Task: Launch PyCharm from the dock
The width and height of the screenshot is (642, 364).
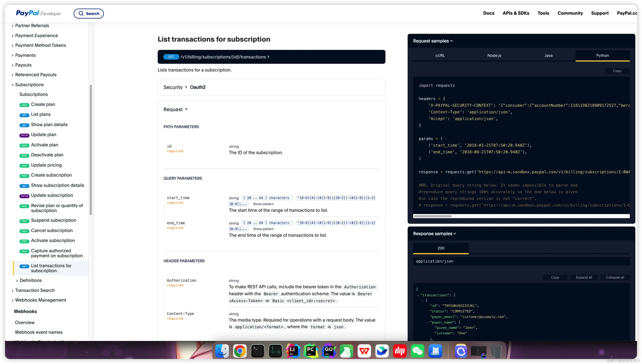Action: point(311,351)
